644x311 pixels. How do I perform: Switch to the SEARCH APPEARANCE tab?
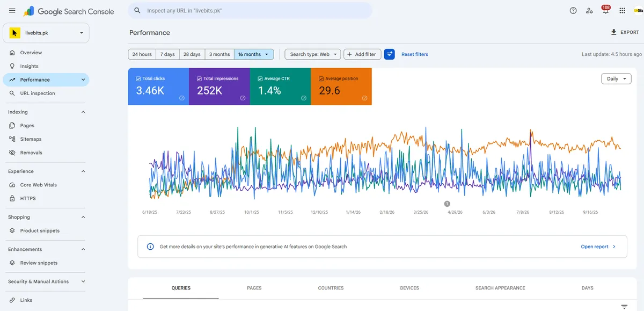[x=500, y=288]
